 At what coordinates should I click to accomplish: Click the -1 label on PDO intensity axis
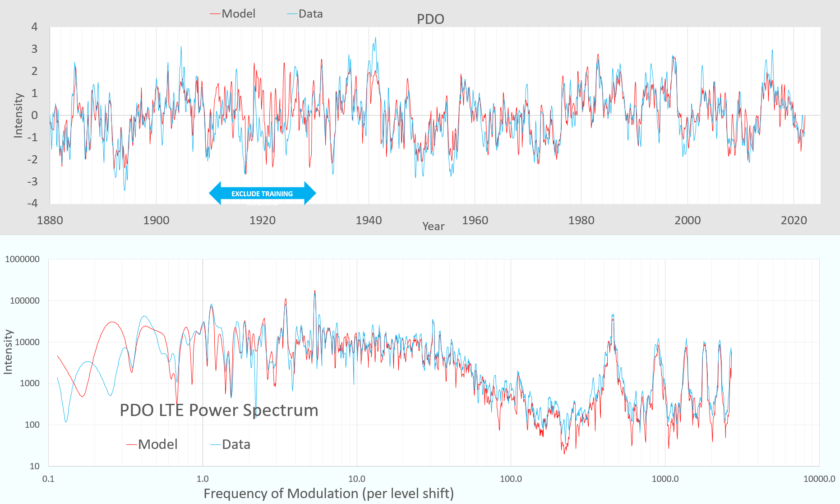click(x=32, y=137)
